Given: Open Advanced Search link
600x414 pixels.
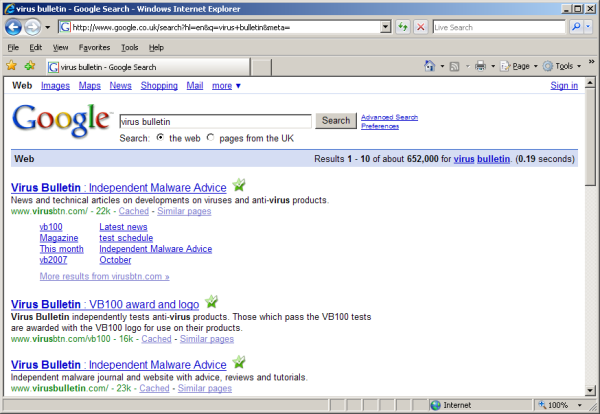Looking at the screenshot, I should (390, 117).
